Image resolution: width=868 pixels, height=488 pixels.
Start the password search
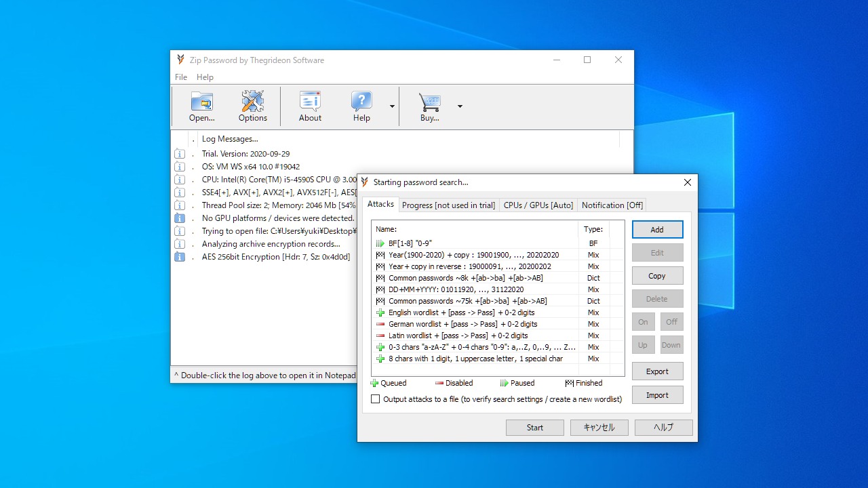coord(535,428)
